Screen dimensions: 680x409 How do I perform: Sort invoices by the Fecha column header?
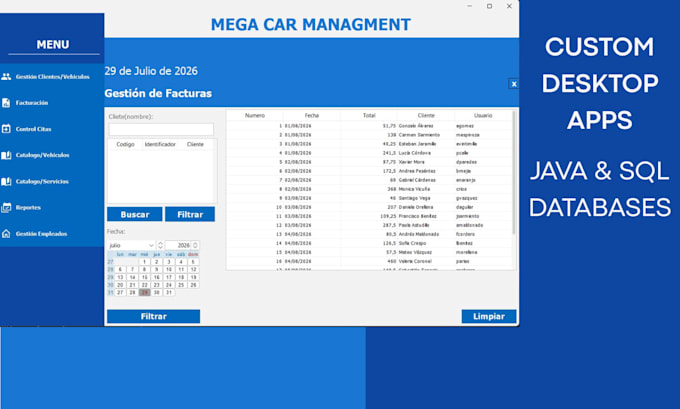(x=312, y=115)
